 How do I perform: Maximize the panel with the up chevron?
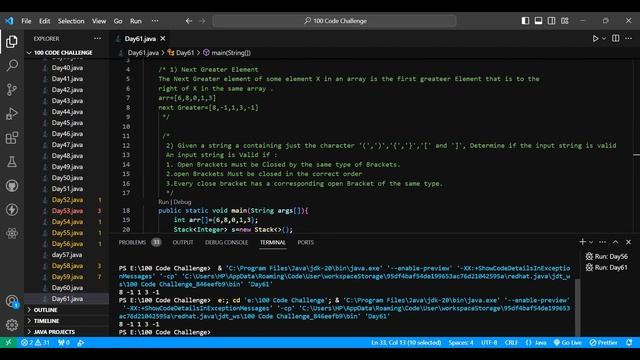pos(615,242)
